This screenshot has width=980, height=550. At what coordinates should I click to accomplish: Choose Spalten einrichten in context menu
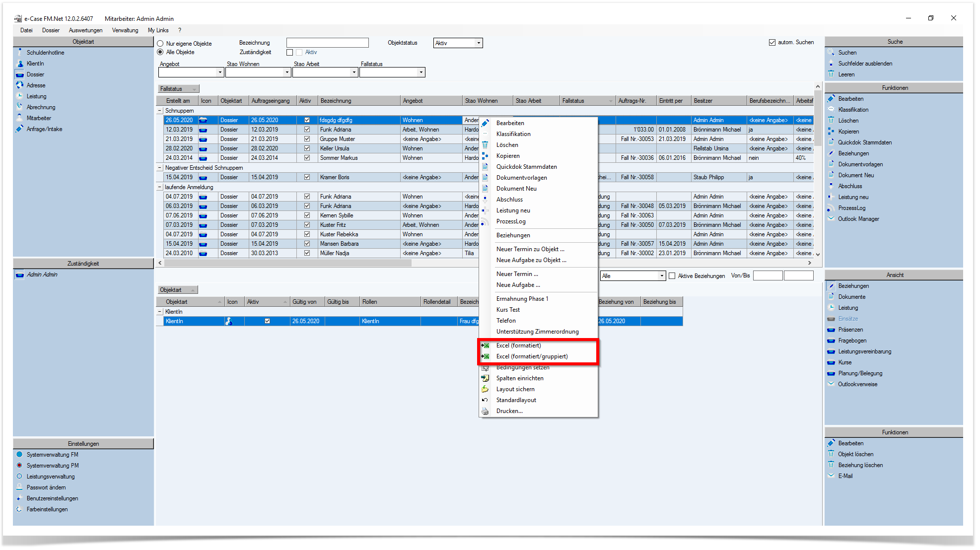click(x=538, y=378)
